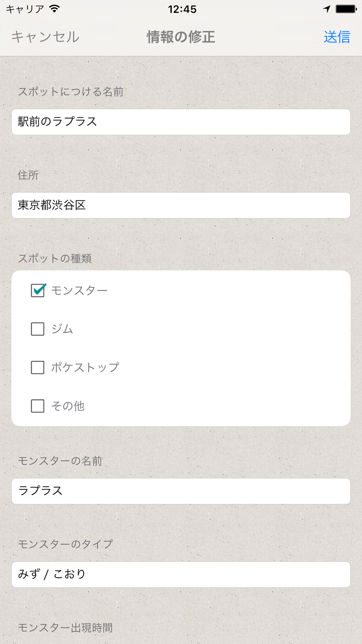362x644 pixels.
Task: Tap the battery indicator icon
Action: [x=346, y=9]
